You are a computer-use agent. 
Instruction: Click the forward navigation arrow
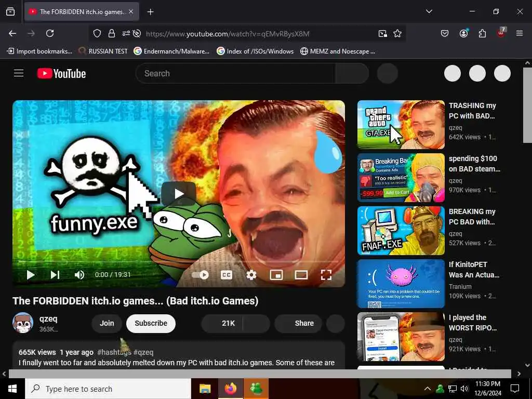coord(31,33)
